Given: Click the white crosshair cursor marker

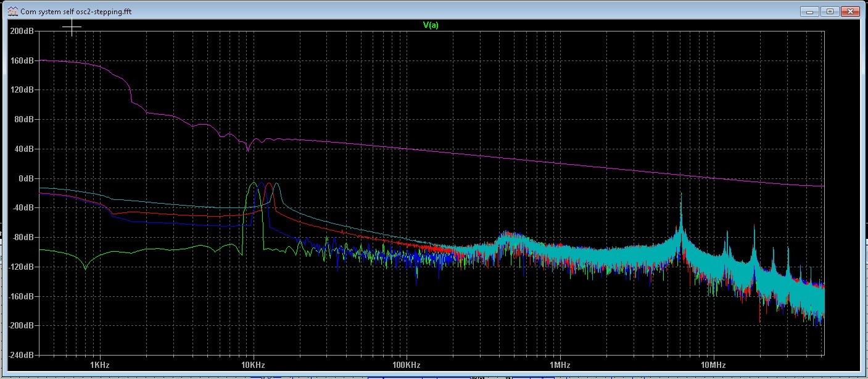Looking at the screenshot, I should 72,28.
